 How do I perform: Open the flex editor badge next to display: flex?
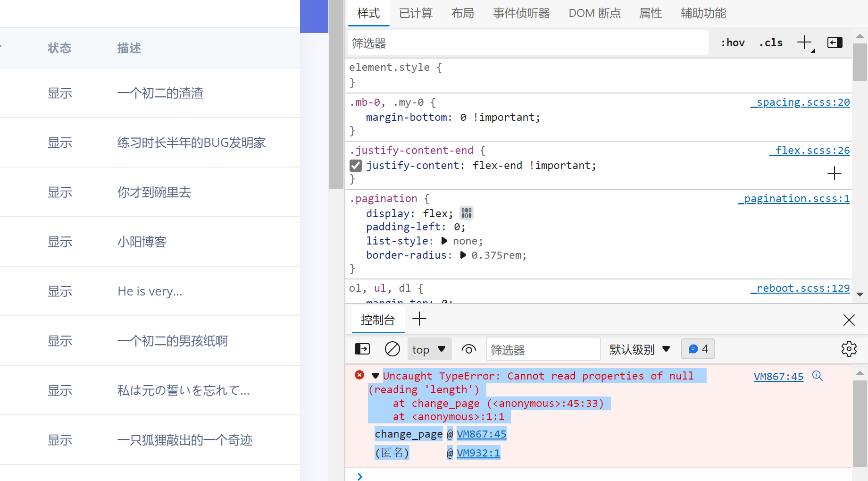tap(467, 213)
